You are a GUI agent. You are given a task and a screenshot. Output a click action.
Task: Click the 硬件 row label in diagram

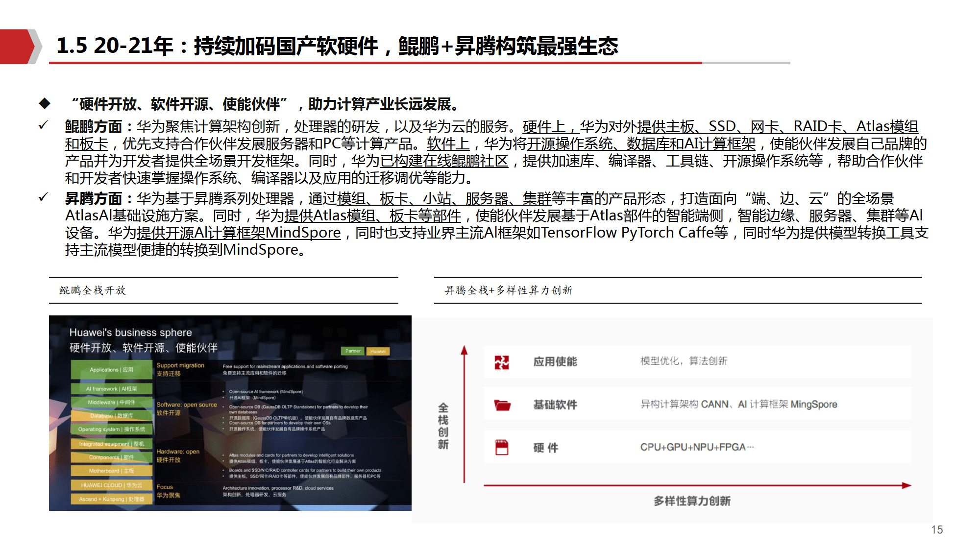tap(546, 448)
